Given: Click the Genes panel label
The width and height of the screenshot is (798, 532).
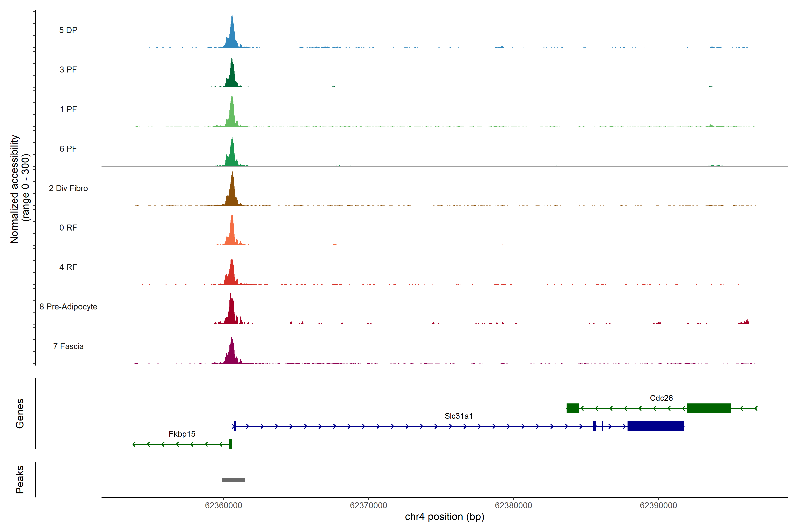Looking at the screenshot, I should (20, 414).
